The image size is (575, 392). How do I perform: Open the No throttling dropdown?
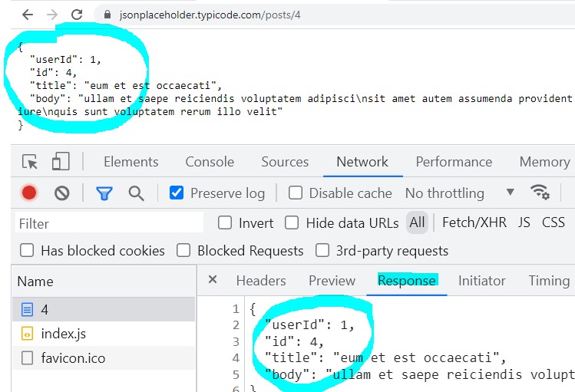coord(459,193)
